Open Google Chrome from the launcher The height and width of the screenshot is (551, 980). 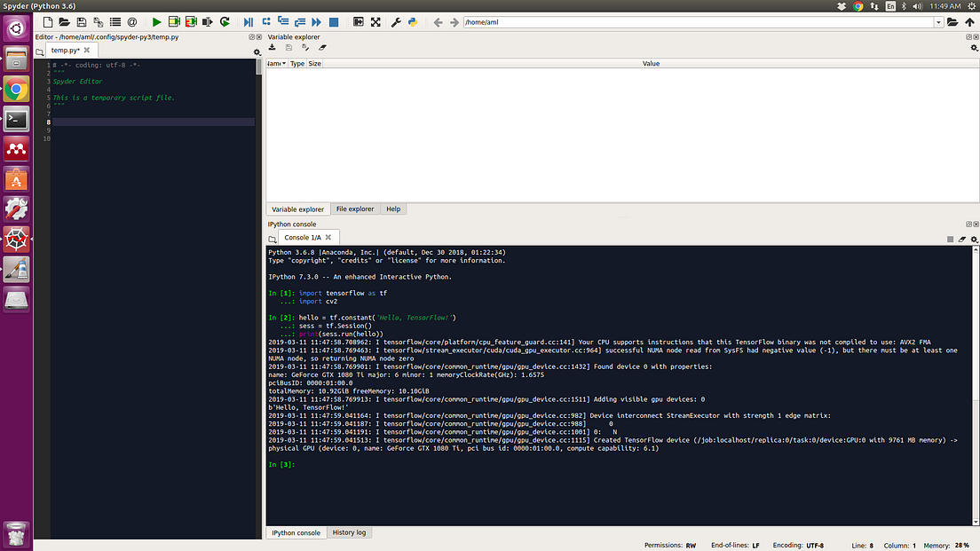16,90
